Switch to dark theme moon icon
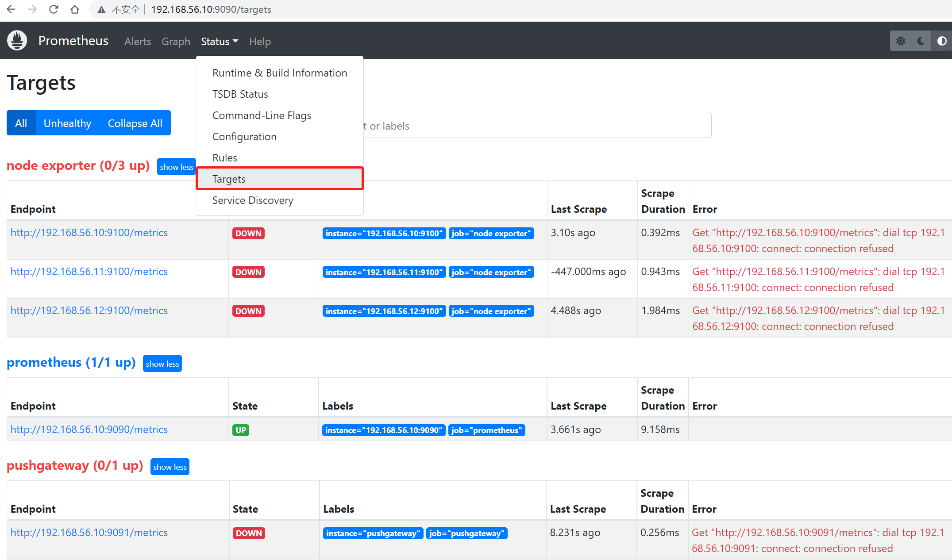Screen dimensions: 952x560 click(921, 41)
